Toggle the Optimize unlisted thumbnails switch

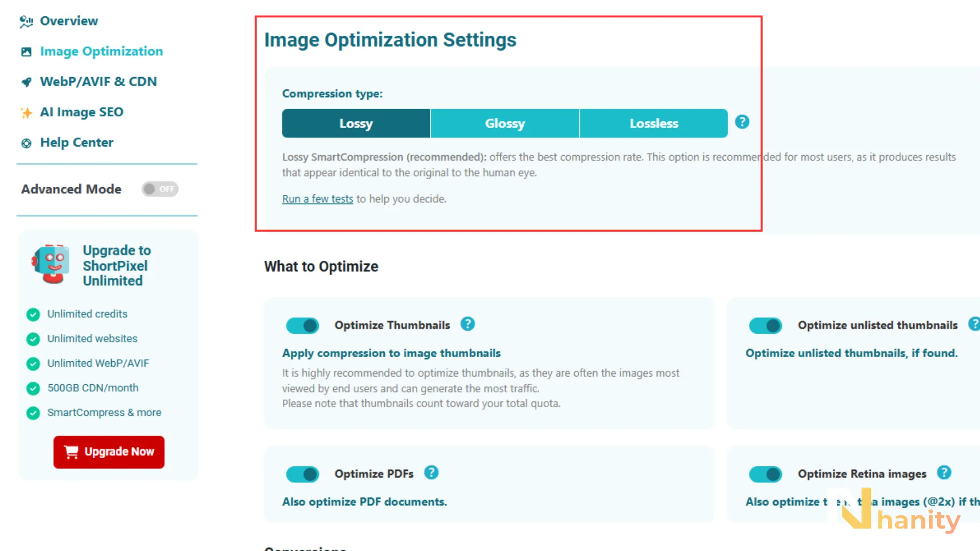(x=766, y=325)
